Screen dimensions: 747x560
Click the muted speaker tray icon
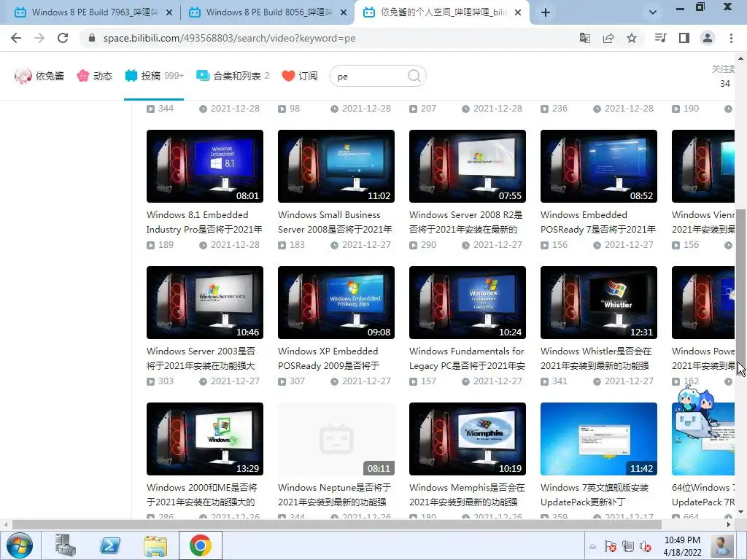click(x=646, y=547)
